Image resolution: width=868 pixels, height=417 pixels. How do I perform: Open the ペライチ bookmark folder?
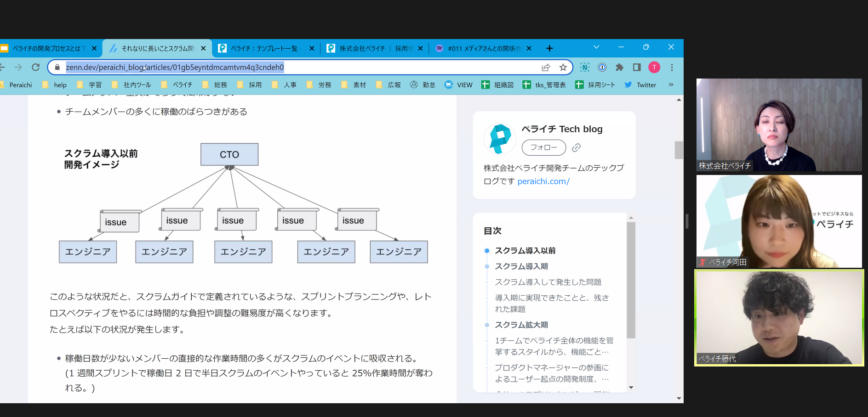tap(177, 85)
